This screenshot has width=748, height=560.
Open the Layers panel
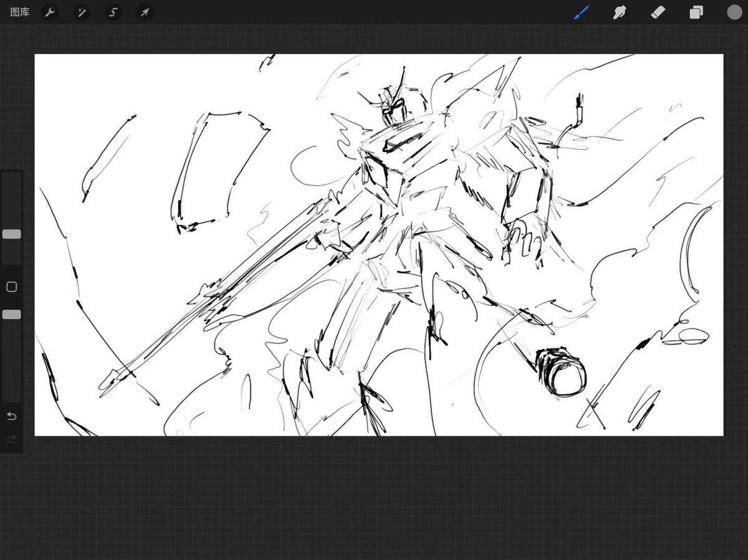tap(696, 12)
